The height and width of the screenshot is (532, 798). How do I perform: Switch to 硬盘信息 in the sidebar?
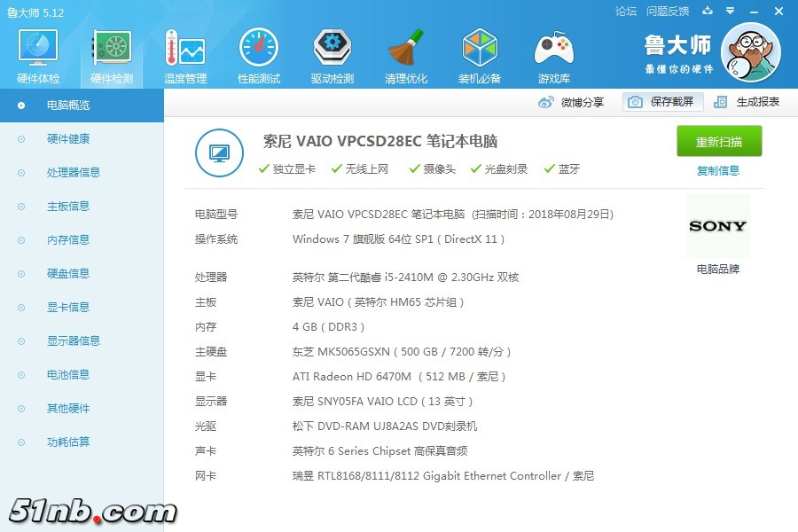point(68,274)
